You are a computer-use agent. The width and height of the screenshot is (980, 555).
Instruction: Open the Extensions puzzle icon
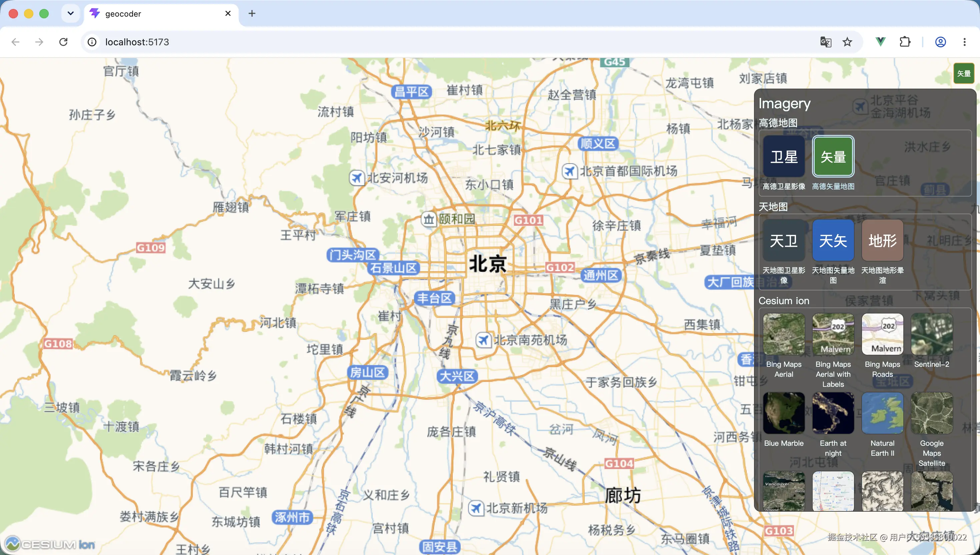click(x=905, y=42)
